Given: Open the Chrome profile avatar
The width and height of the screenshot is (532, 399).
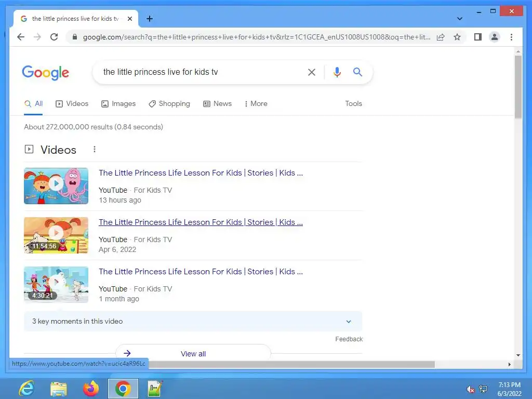Looking at the screenshot, I should [x=495, y=37].
